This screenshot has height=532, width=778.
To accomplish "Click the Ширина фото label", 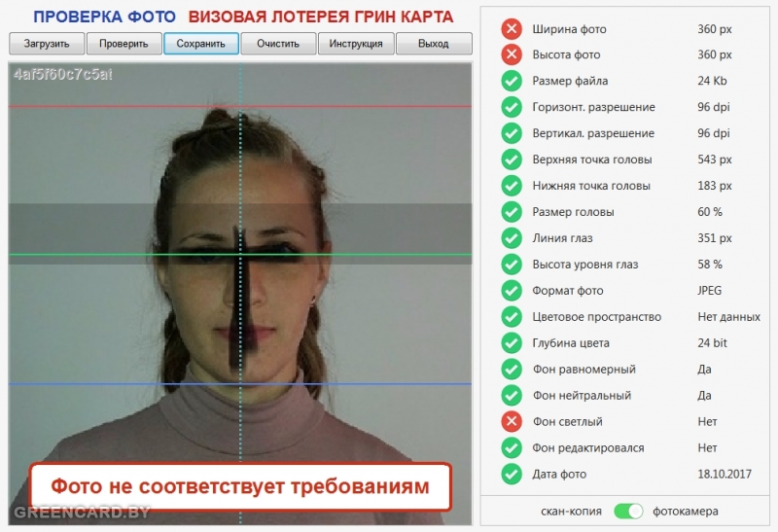I will pos(569,29).
